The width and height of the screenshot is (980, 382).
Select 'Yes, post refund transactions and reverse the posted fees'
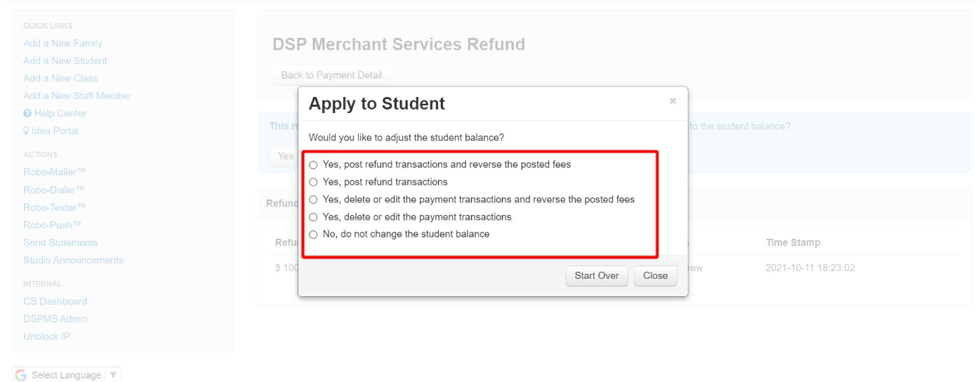313,165
